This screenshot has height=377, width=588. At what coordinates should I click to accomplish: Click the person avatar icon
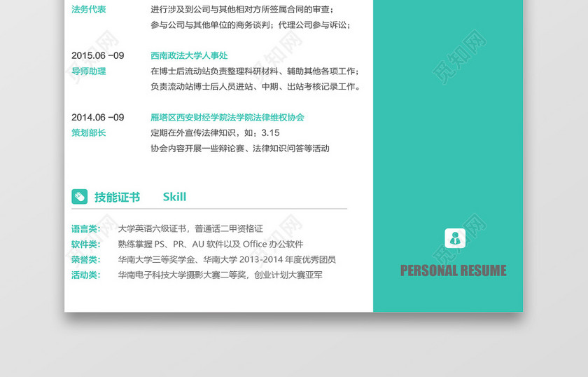pyautogui.click(x=455, y=238)
